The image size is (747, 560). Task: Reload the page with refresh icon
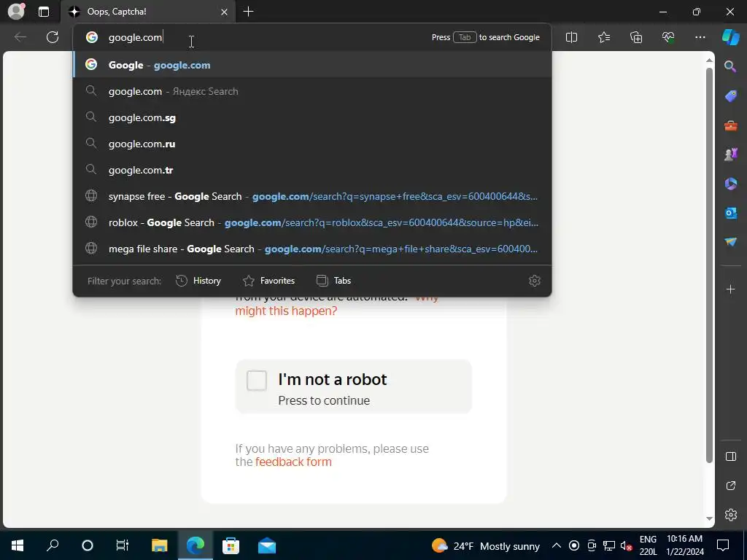click(x=53, y=37)
